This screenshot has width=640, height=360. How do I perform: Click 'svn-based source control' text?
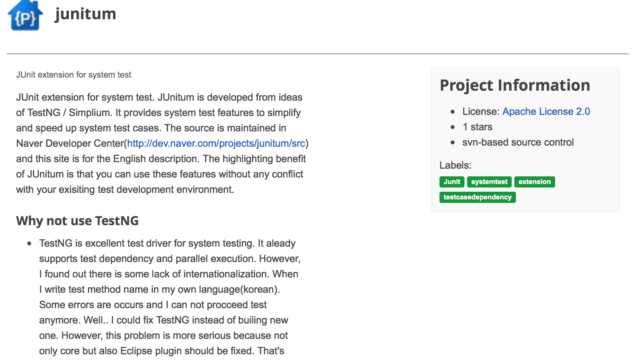coord(518,142)
